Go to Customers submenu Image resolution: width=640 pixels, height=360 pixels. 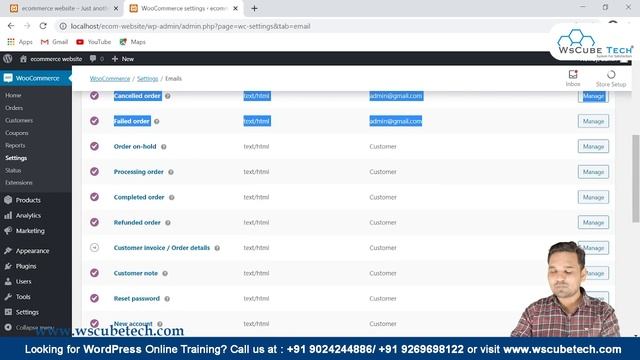click(19, 120)
